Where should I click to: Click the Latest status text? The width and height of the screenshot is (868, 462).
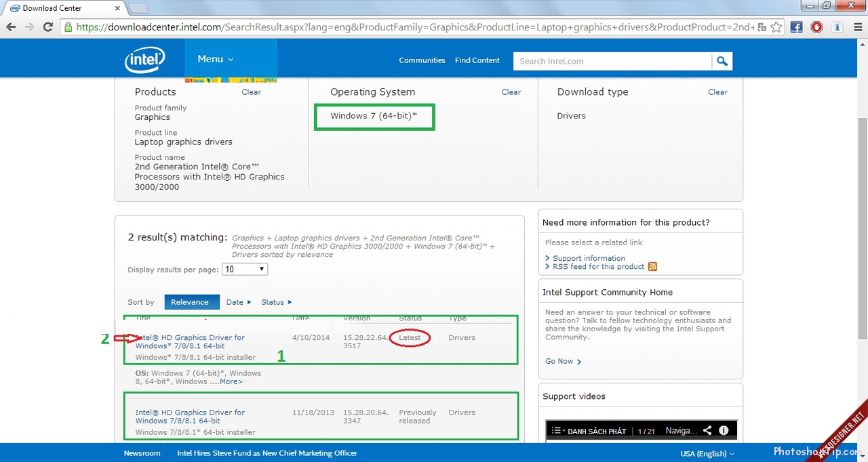tap(410, 337)
